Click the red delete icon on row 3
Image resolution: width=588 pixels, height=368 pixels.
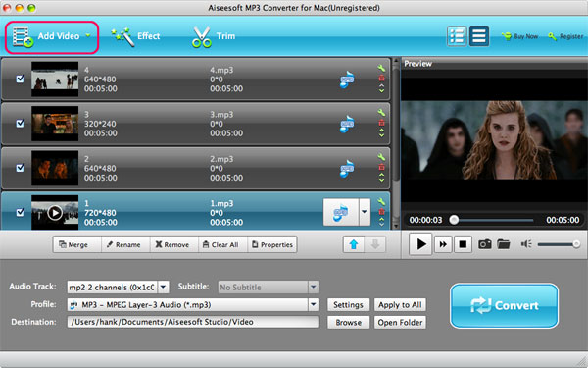(381, 123)
